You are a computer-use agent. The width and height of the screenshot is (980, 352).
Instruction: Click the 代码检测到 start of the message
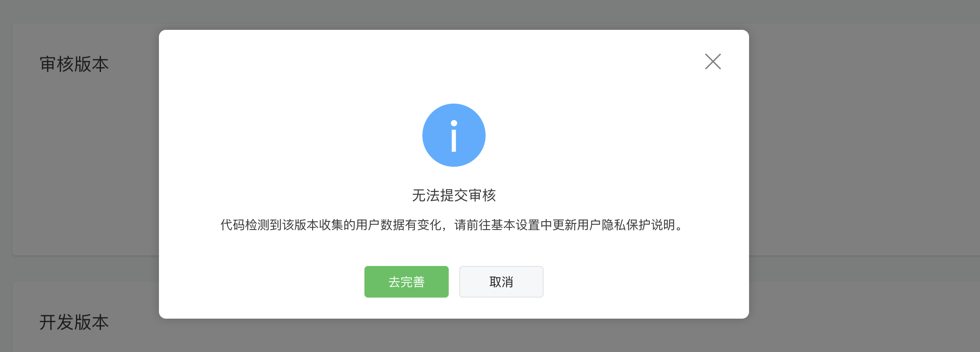[251, 225]
